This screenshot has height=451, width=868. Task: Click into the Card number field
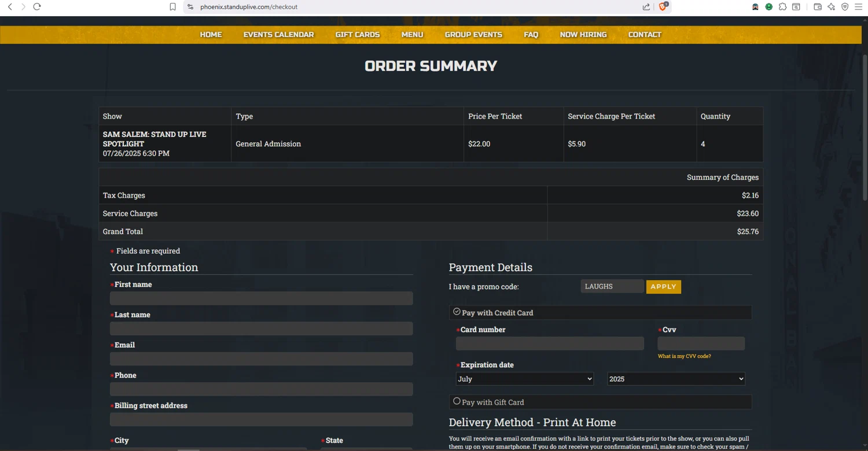click(x=550, y=343)
